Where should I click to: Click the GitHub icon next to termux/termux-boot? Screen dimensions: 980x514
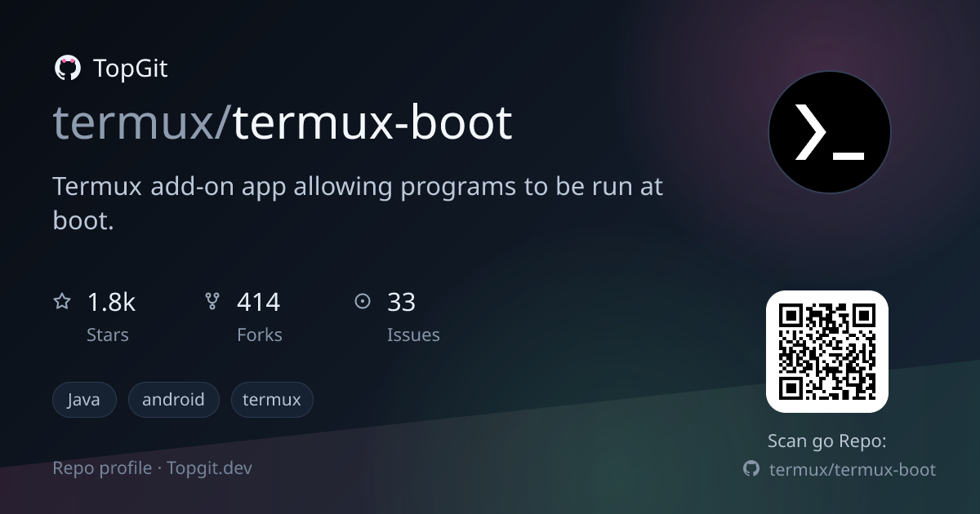751,469
